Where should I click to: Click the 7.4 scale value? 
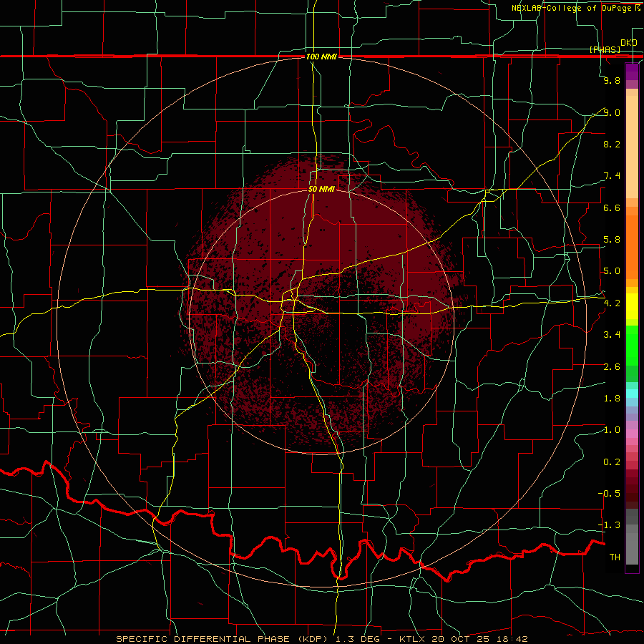pyautogui.click(x=612, y=176)
